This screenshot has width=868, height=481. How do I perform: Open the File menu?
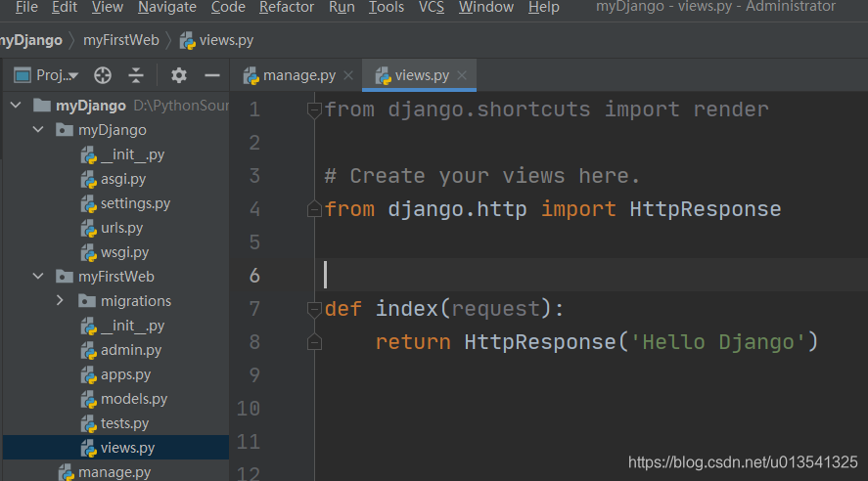26,7
